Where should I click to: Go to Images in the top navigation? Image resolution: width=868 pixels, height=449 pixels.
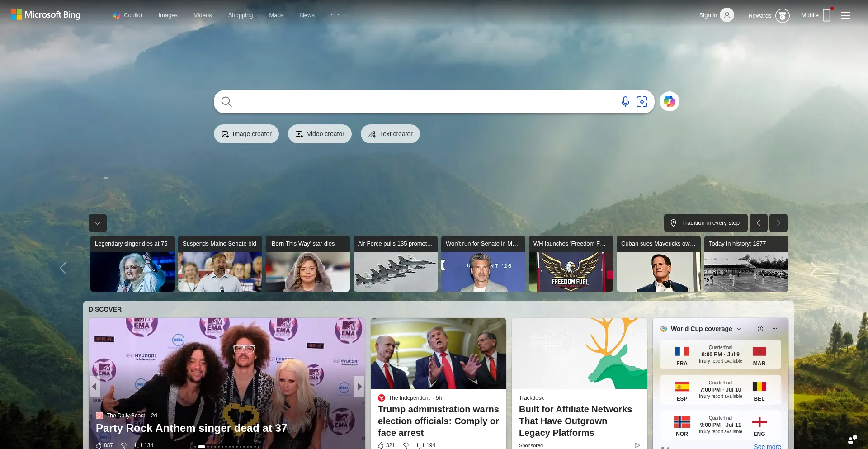[x=168, y=15]
